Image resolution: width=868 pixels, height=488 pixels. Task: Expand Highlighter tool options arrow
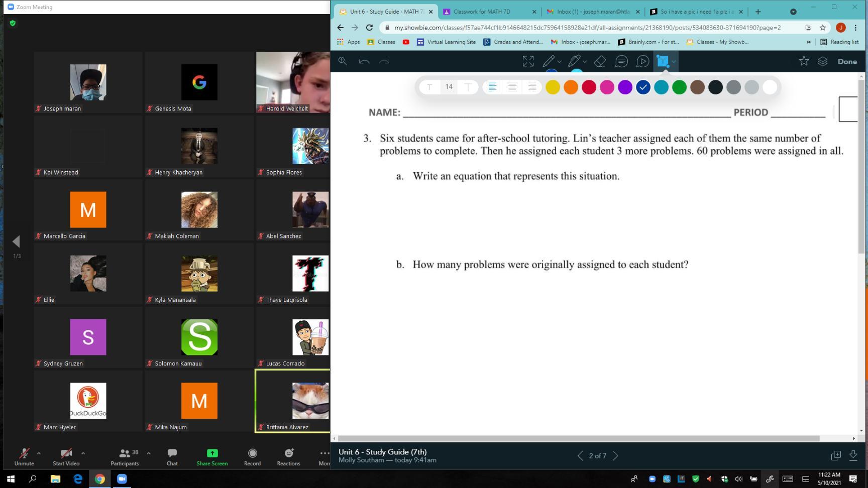585,62
